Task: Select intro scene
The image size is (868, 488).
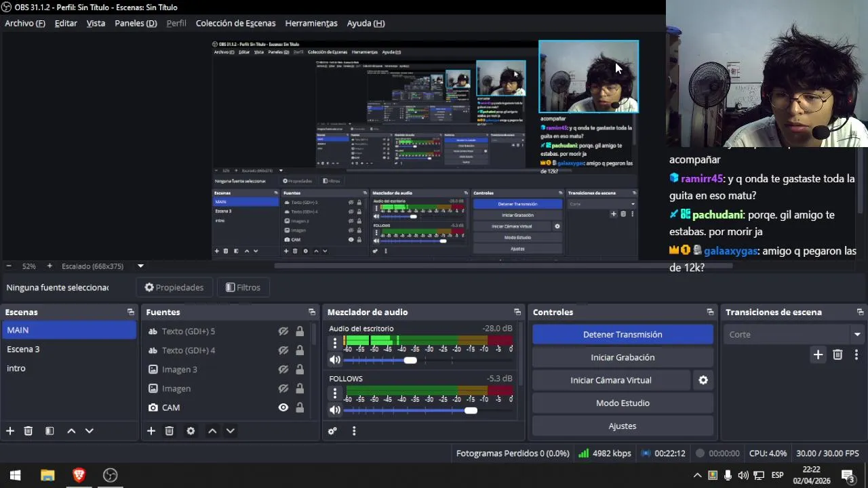Action: point(68,368)
